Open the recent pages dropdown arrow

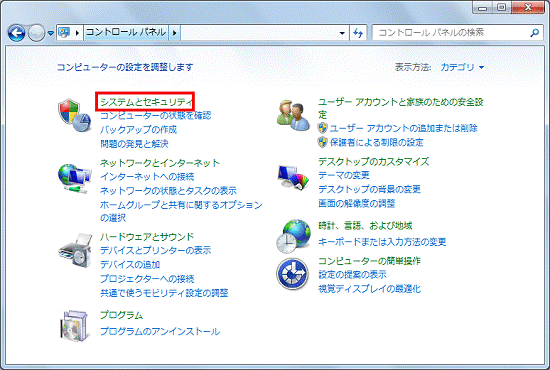click(51, 33)
